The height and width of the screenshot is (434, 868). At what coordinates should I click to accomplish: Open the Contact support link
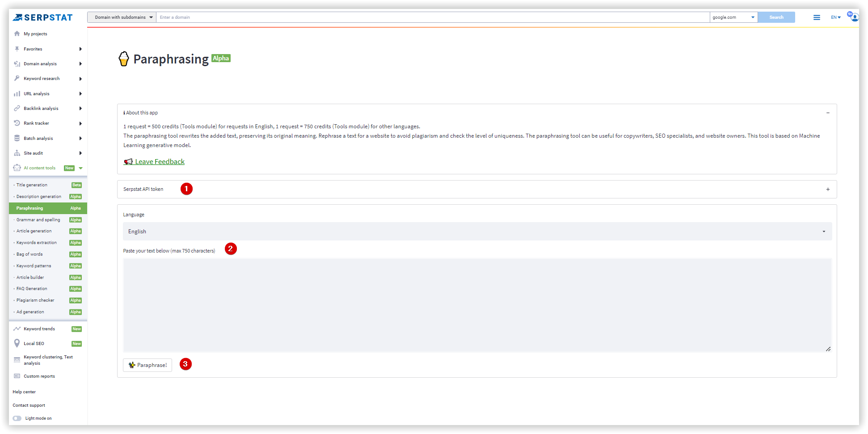point(29,405)
